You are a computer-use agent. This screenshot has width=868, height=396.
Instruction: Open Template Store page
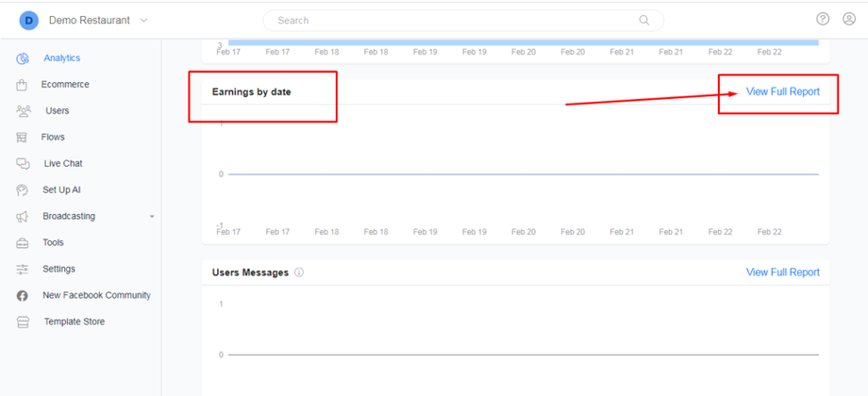75,322
